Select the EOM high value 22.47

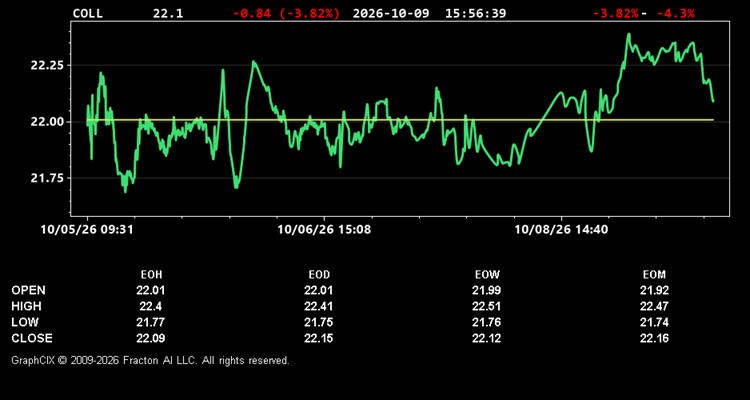[654, 306]
